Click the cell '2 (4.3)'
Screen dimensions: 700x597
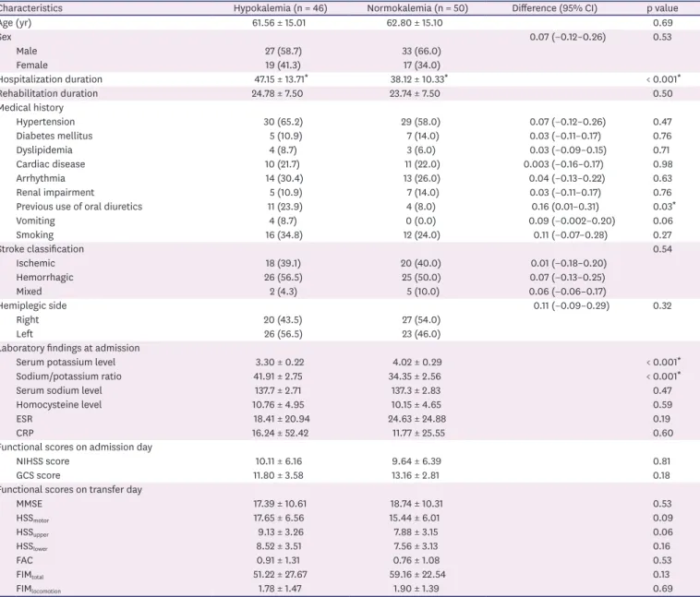283,292
